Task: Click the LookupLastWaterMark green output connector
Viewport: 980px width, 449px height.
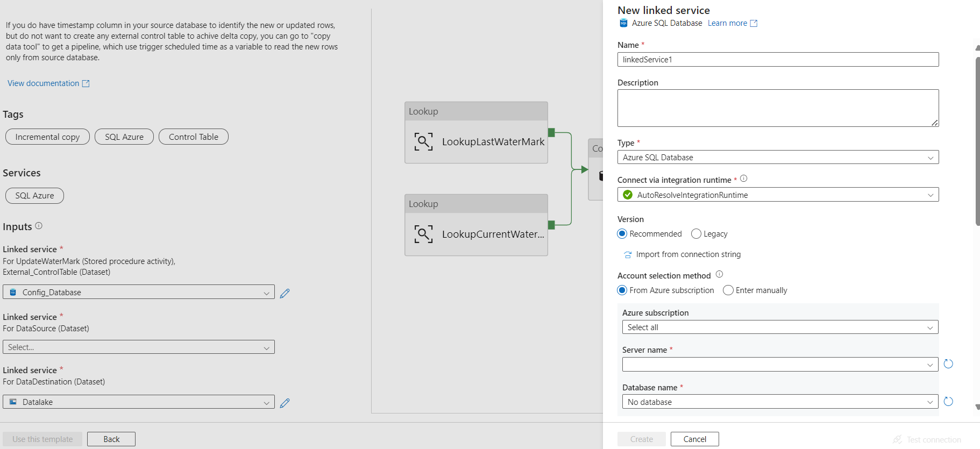Action: [x=551, y=132]
